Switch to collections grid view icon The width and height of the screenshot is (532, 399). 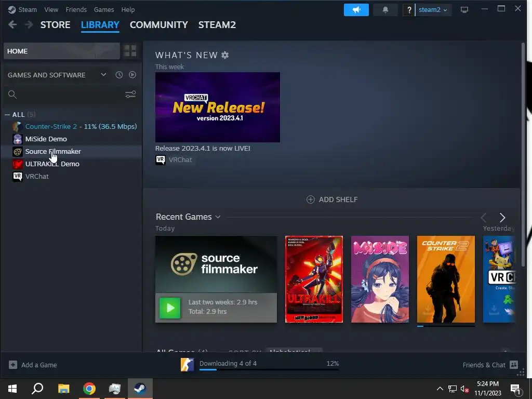tap(130, 51)
